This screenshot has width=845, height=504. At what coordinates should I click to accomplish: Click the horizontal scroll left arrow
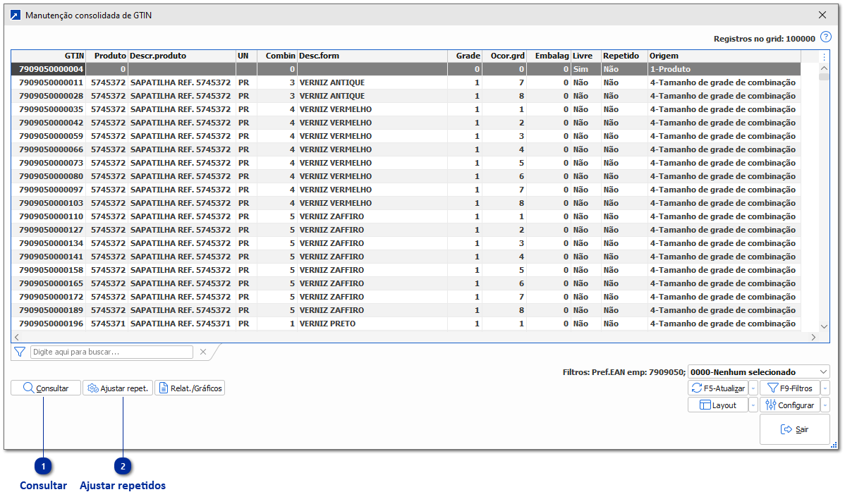click(x=17, y=337)
